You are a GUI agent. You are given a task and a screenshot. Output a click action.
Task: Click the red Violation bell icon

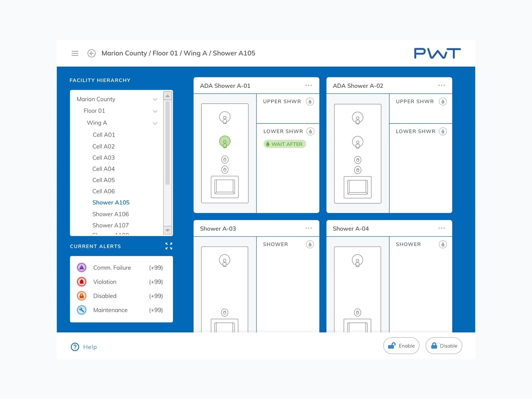click(82, 282)
